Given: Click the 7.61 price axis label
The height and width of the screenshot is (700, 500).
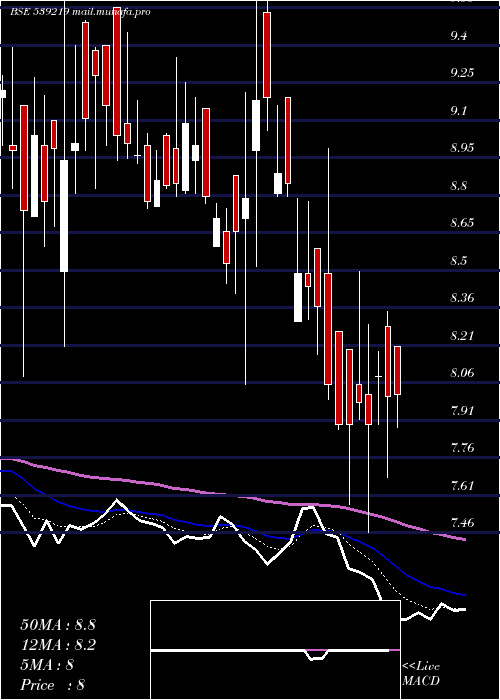Looking at the screenshot, I should pos(462,485).
